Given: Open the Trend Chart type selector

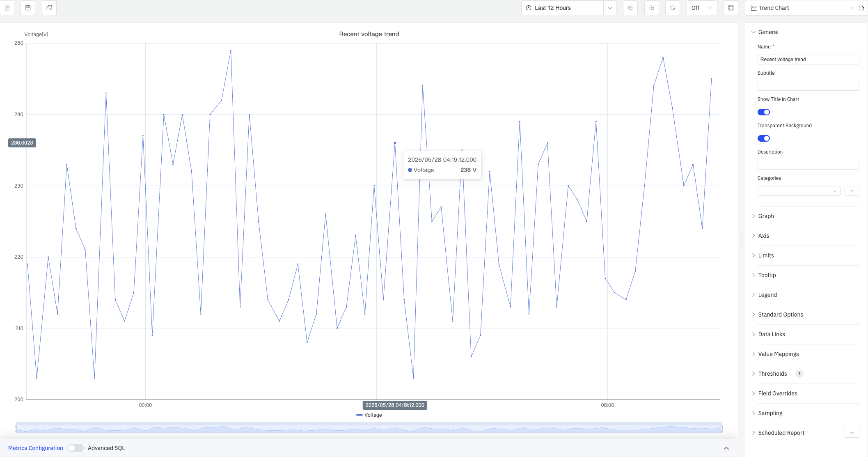Looking at the screenshot, I should tap(802, 8).
